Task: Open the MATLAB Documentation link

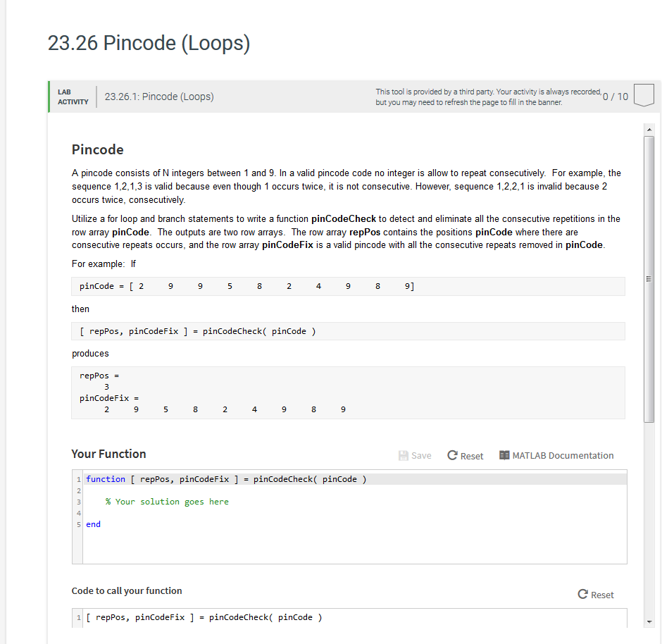Action: pos(563,455)
